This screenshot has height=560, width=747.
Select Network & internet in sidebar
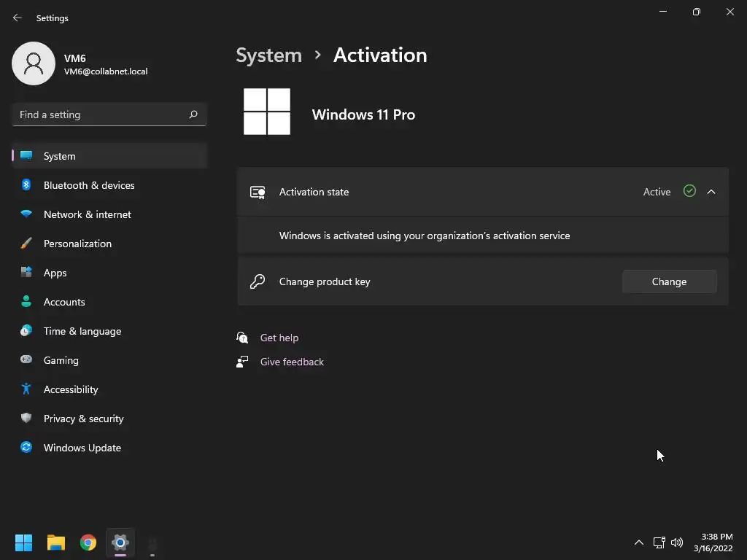pyautogui.click(x=88, y=214)
